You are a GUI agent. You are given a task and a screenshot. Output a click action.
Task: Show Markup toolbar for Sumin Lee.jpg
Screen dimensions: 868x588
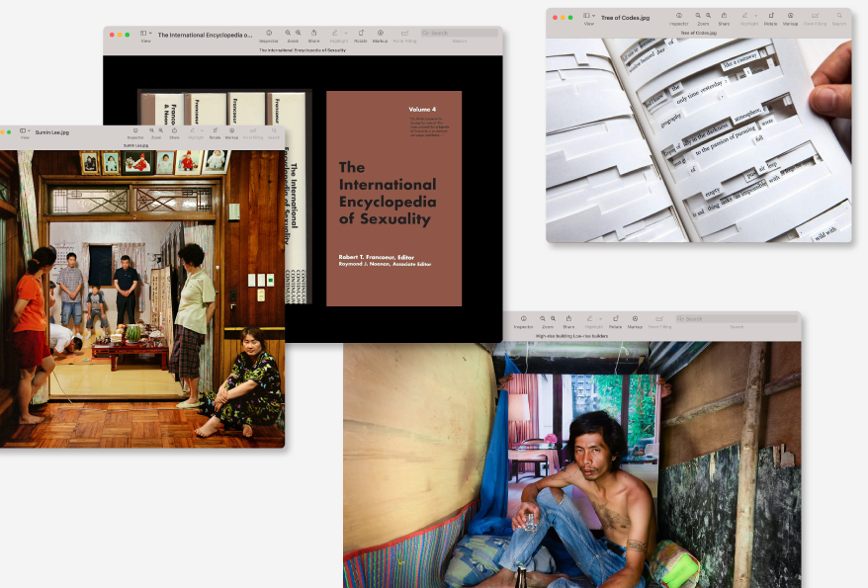click(x=232, y=130)
